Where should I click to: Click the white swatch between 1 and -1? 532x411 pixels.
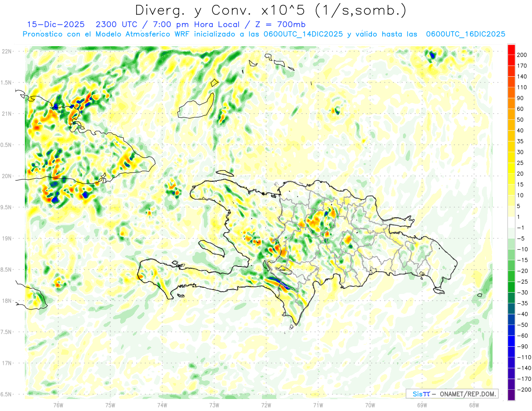(512, 222)
